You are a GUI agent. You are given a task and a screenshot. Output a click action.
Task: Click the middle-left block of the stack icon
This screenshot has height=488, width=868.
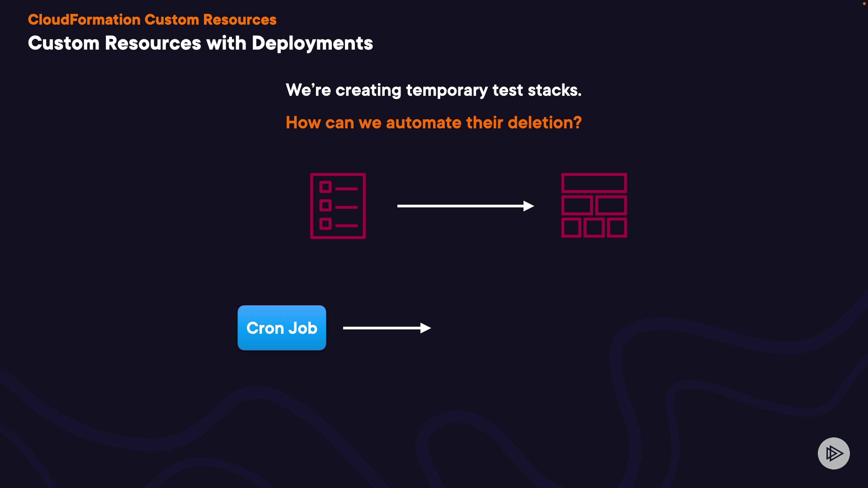point(577,206)
